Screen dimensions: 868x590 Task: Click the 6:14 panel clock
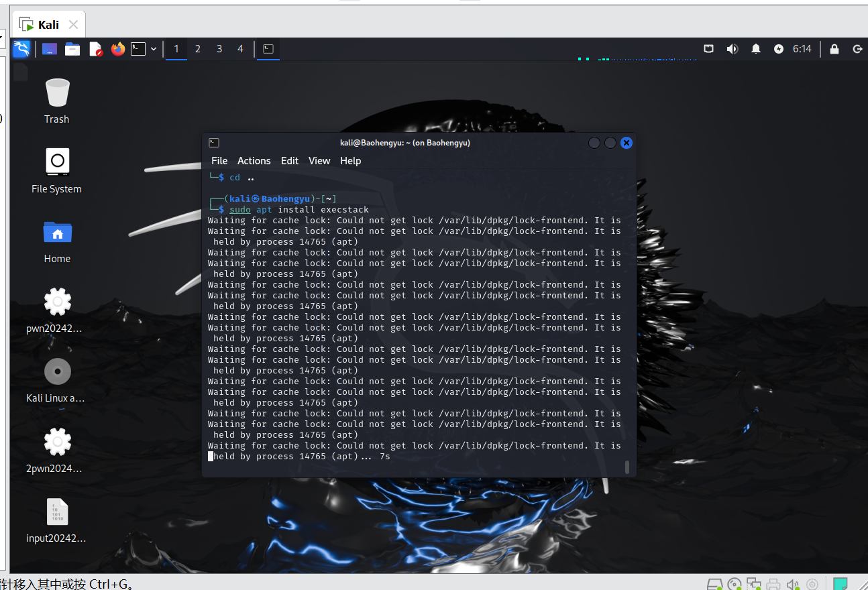802,49
